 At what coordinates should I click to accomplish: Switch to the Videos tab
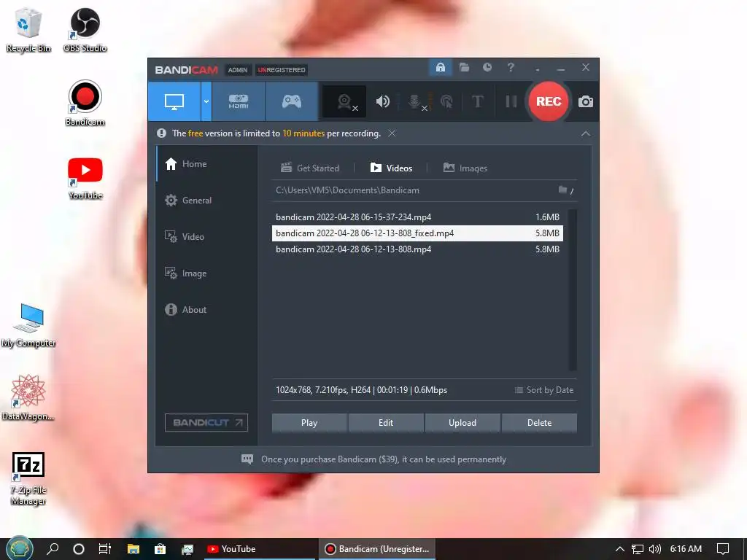[x=391, y=168]
